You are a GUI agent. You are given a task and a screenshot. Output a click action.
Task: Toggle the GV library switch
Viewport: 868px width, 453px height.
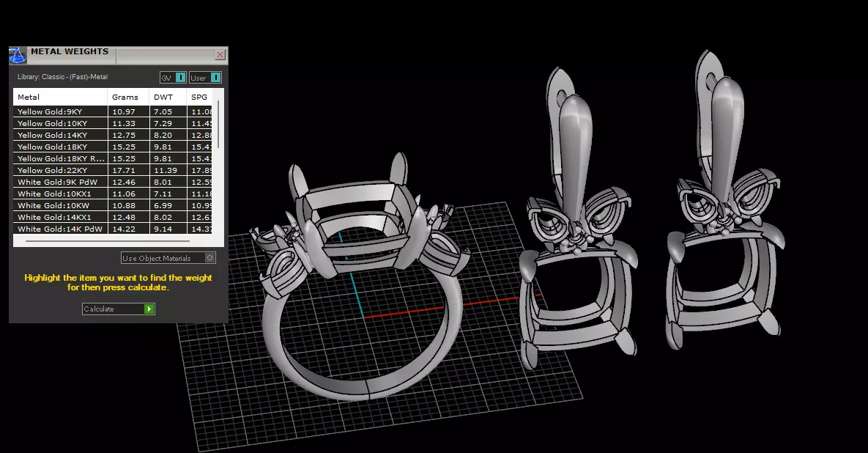click(x=173, y=78)
